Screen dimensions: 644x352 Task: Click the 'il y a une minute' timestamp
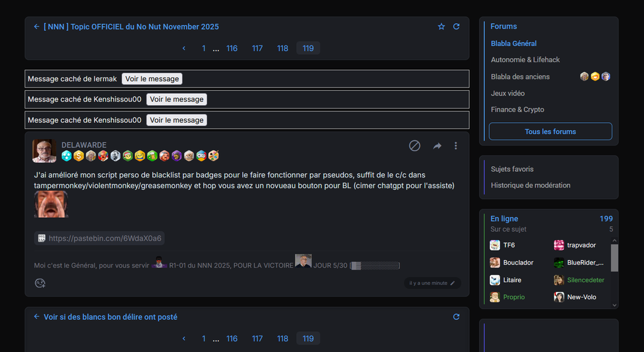click(x=428, y=283)
